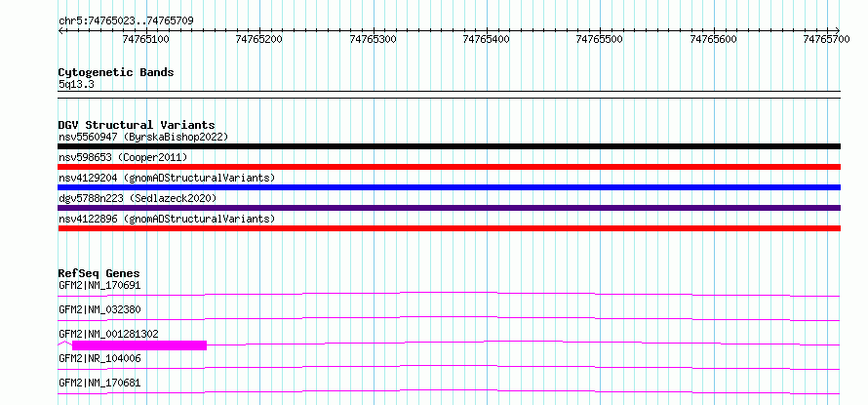The image size is (868, 405).
Task: Select the 74765500 ruler position label
Action: click(x=600, y=39)
